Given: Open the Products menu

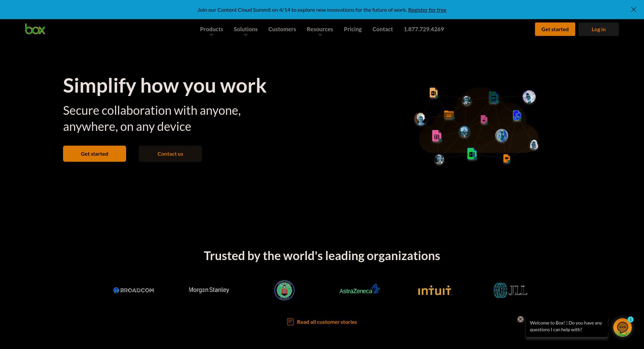Looking at the screenshot, I should tap(211, 29).
